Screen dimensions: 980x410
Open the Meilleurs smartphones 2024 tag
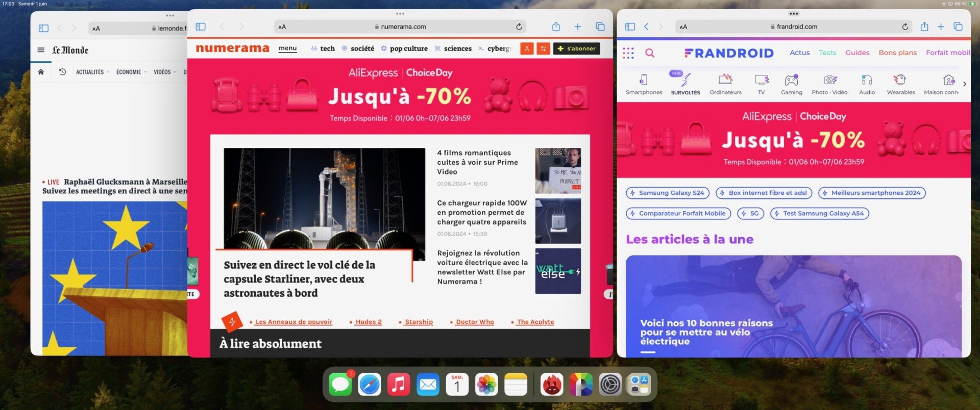[x=872, y=193]
